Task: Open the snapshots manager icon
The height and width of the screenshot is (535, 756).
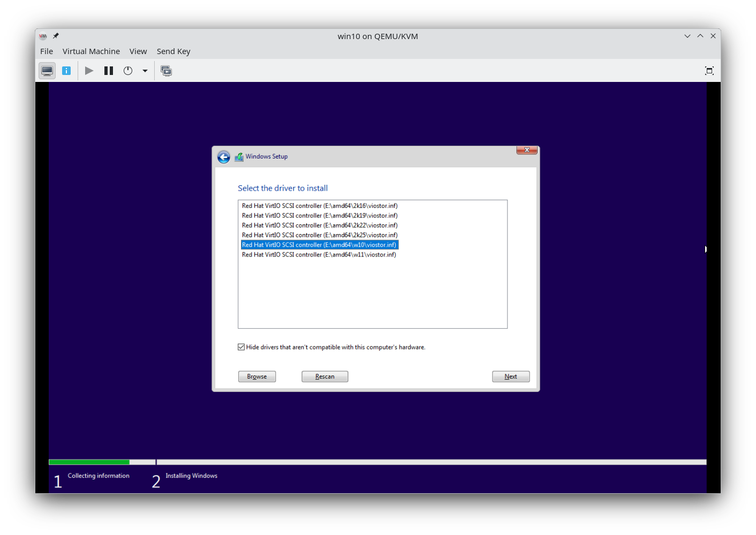Action: point(167,71)
